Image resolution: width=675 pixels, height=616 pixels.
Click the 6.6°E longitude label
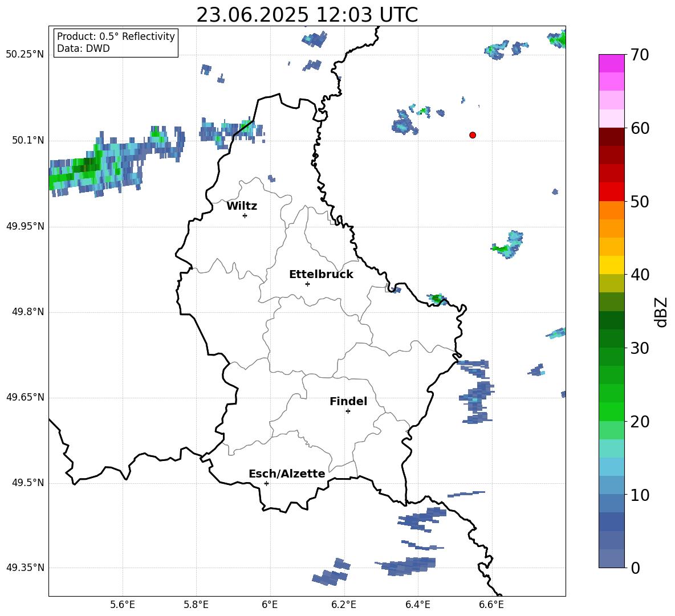(491, 605)
